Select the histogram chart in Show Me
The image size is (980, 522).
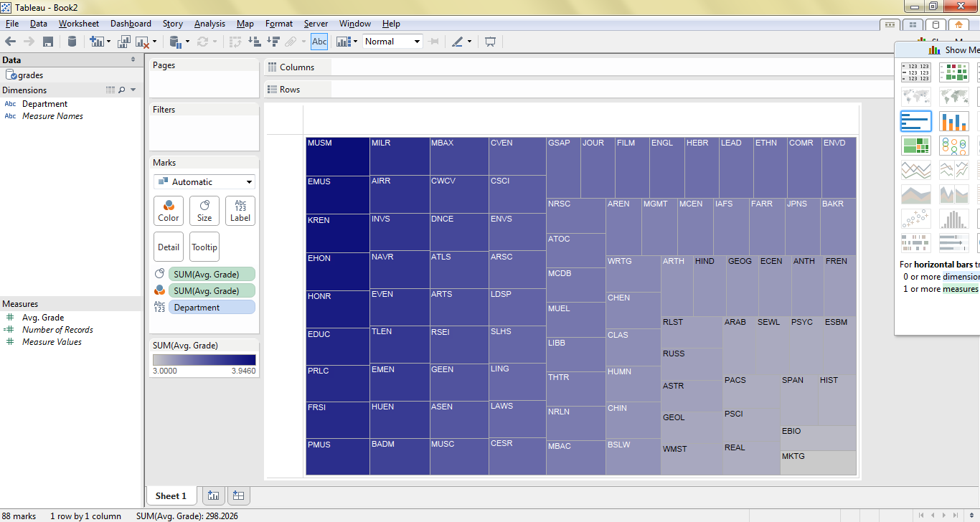click(953, 219)
